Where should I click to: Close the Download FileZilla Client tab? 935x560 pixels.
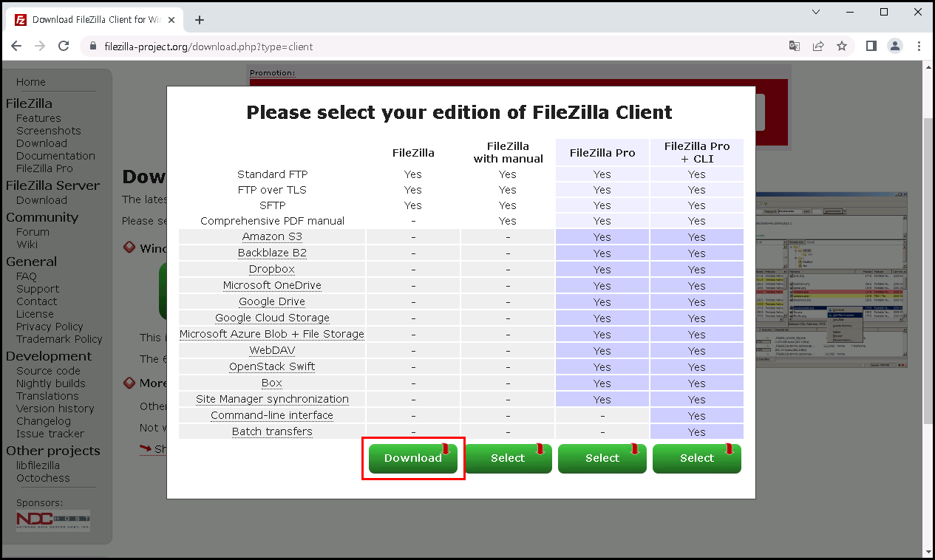(173, 20)
